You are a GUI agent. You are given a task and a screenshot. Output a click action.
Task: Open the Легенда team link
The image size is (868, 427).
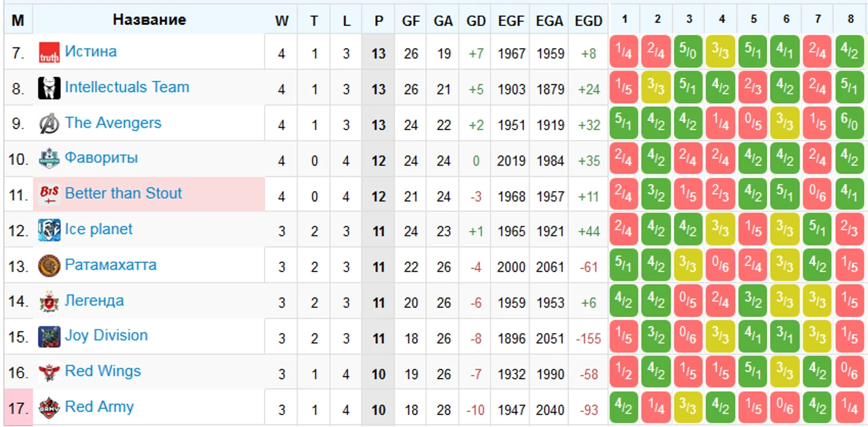click(x=95, y=301)
